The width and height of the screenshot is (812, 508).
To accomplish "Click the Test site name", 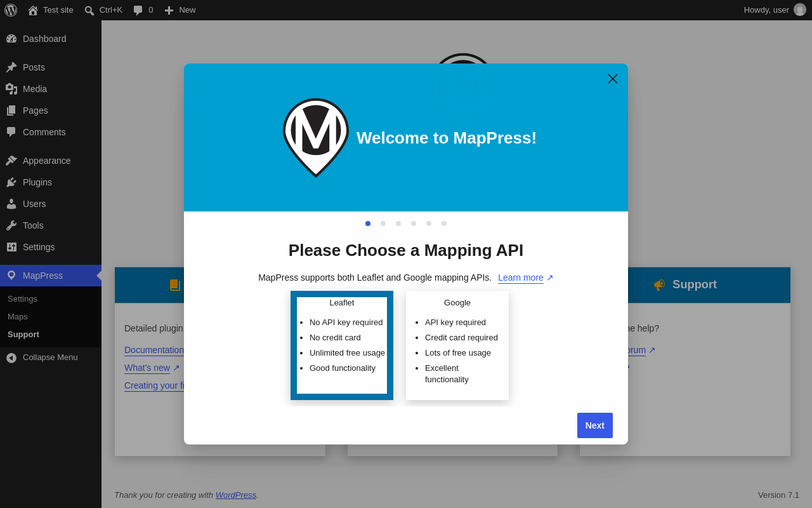I will click(58, 10).
